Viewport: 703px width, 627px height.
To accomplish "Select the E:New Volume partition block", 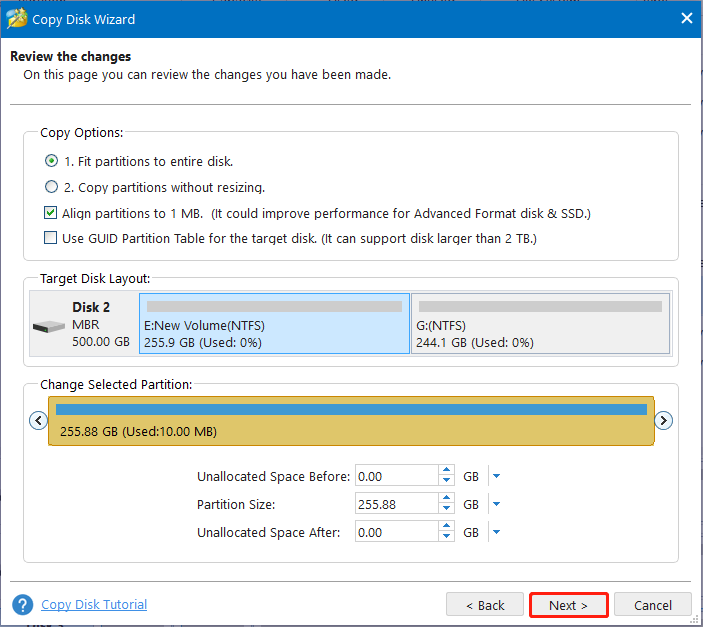I will (274, 323).
